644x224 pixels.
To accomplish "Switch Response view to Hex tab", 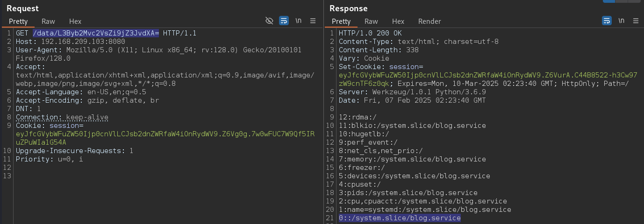I will (x=398, y=21).
